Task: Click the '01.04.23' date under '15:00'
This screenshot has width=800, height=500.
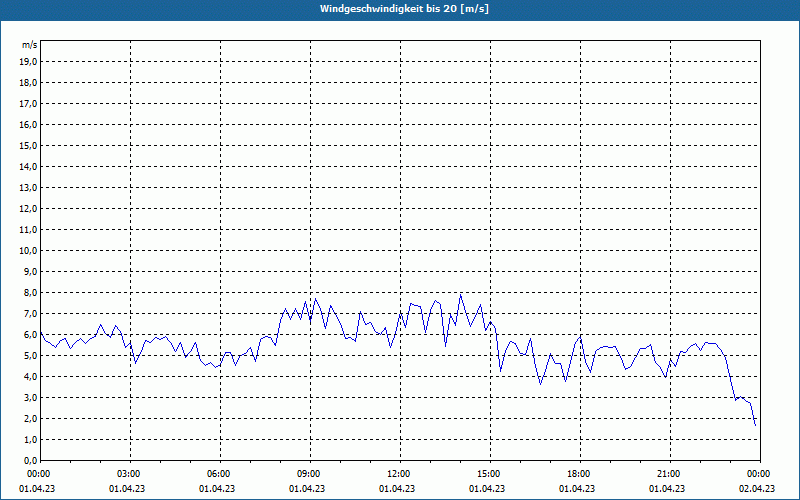Action: coord(487,489)
